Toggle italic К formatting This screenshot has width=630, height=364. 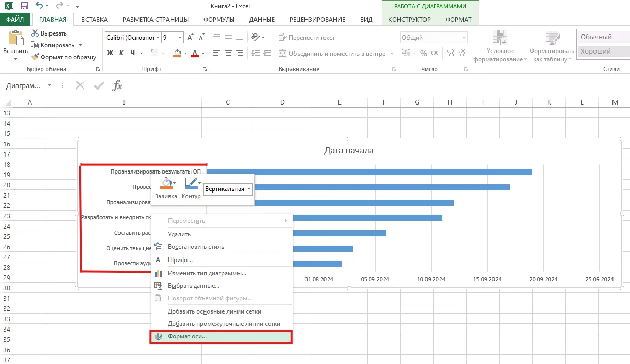coord(122,53)
